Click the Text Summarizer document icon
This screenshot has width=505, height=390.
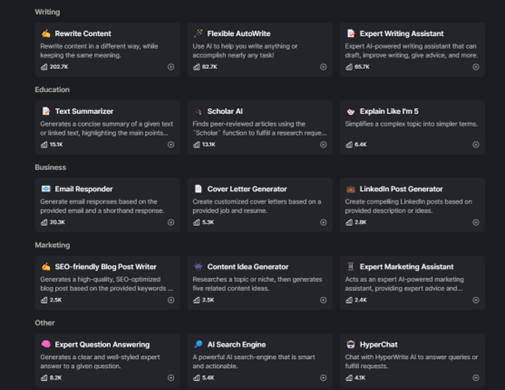pyautogui.click(x=46, y=111)
